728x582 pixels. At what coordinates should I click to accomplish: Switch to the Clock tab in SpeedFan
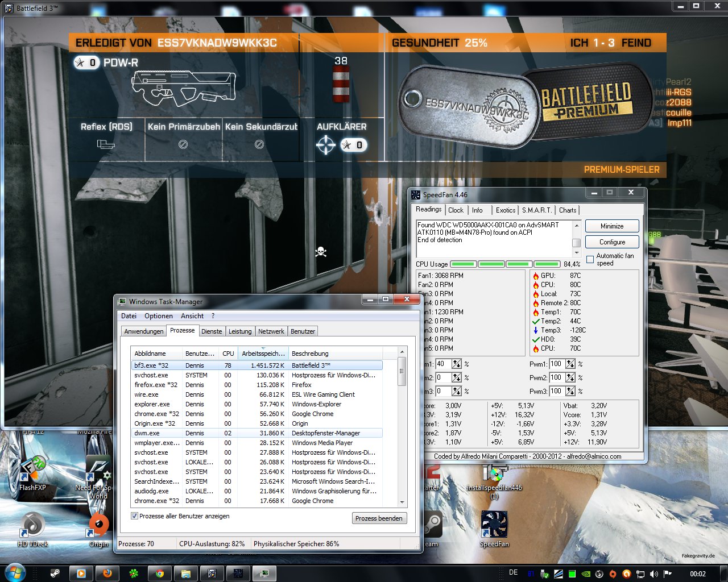[x=456, y=210]
